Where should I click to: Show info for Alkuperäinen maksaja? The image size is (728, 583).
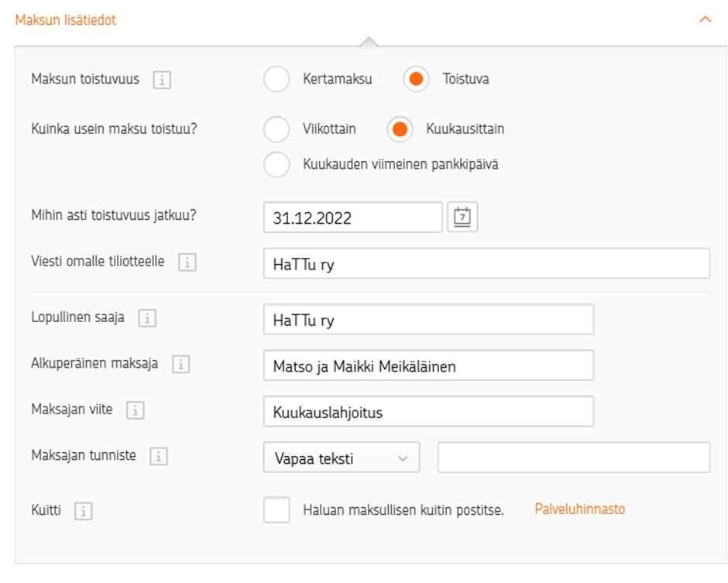click(180, 364)
